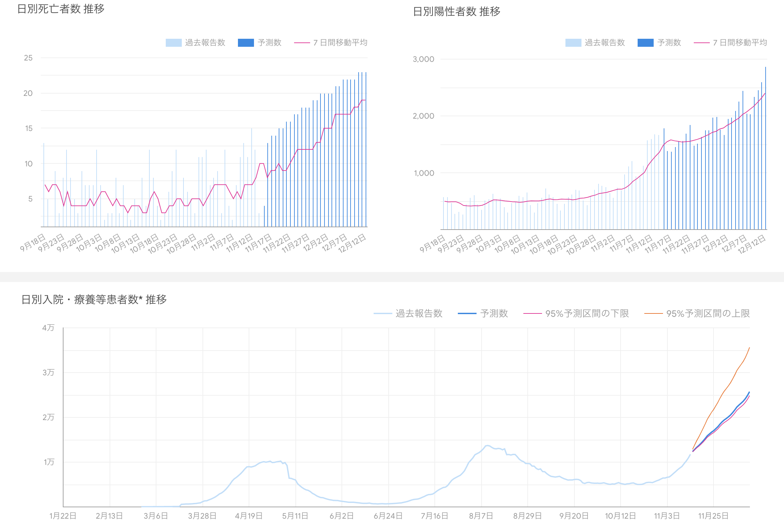Click dark blue 予測数 swatch in positives chart
Image resolution: width=784 pixels, height=532 pixels.
[645, 42]
